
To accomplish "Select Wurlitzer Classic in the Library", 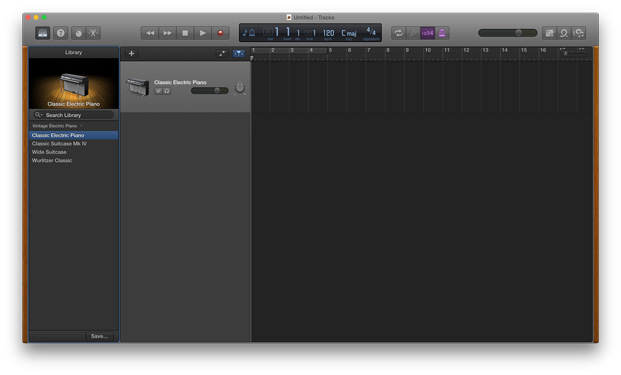I will pos(52,160).
